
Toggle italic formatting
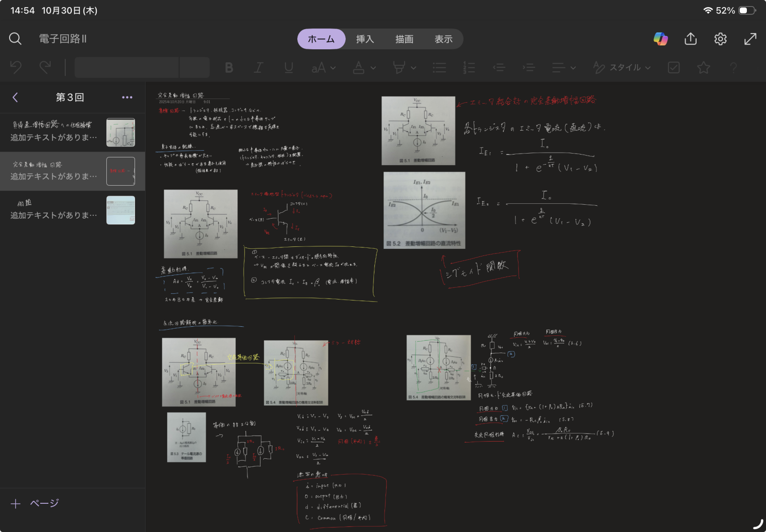259,67
